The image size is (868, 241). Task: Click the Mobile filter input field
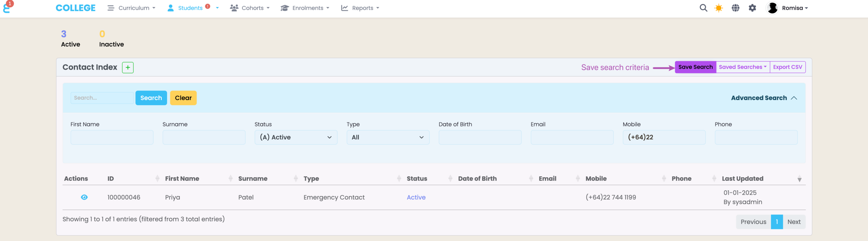(664, 137)
